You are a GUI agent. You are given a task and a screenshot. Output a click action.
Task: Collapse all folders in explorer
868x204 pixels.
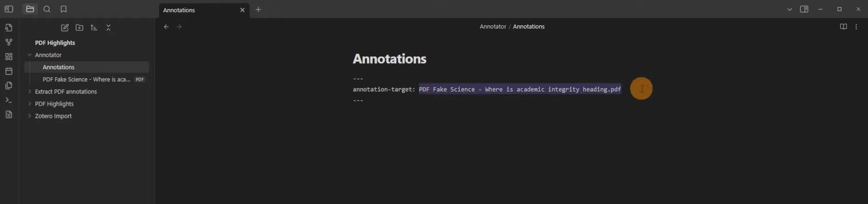tap(108, 28)
